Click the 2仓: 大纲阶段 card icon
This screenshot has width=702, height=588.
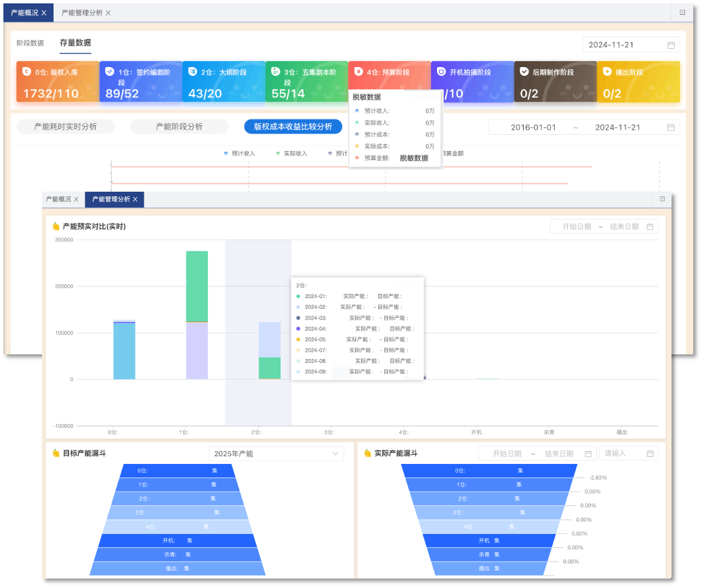[192, 72]
